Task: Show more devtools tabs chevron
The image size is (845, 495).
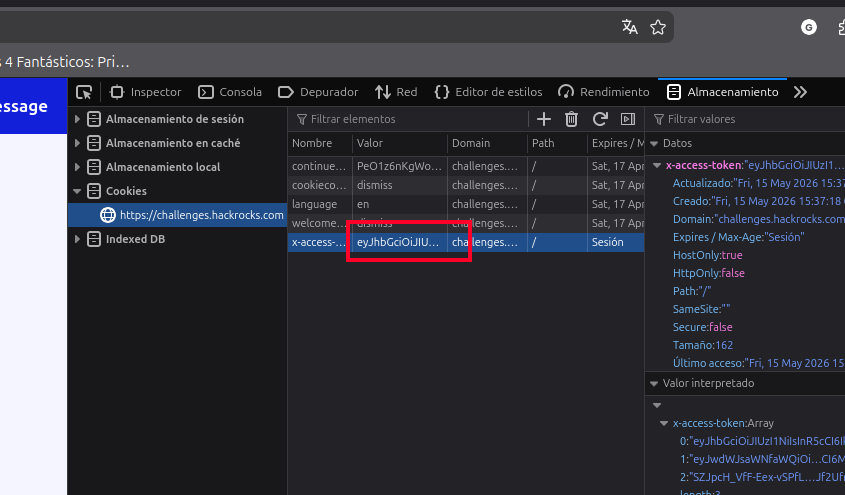Action: [x=800, y=92]
